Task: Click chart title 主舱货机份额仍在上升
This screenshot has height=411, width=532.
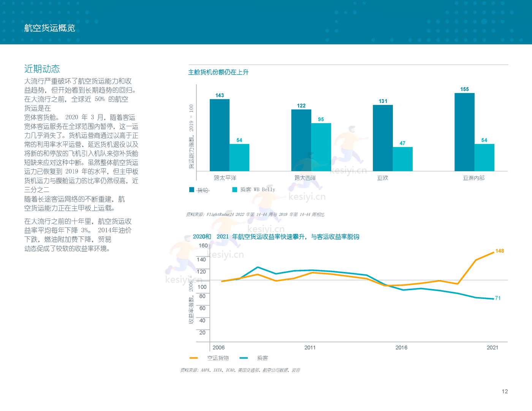Action: (218, 72)
